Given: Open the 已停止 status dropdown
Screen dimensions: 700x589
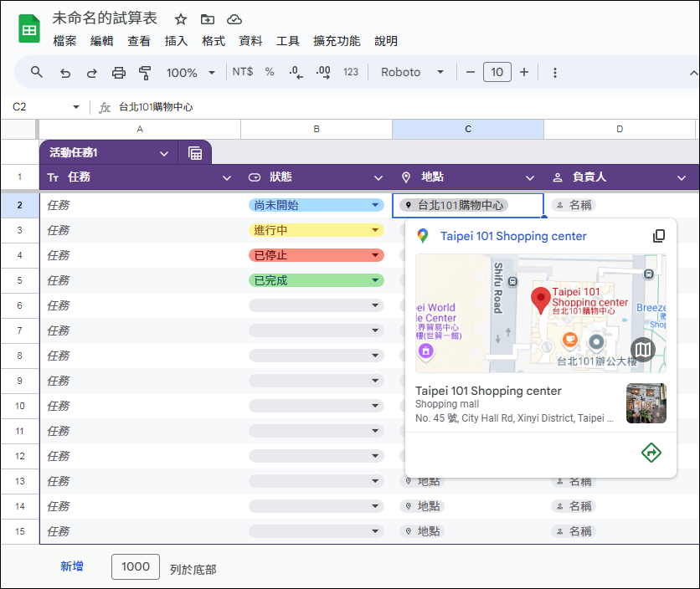Looking at the screenshot, I should [375, 255].
